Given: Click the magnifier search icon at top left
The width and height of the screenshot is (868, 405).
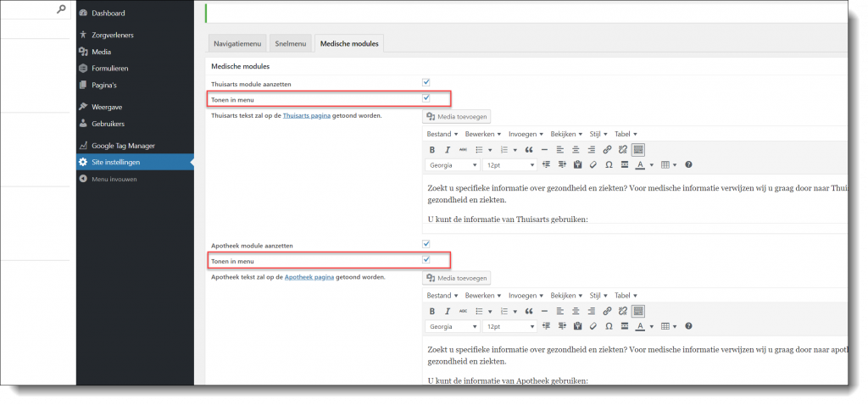Looking at the screenshot, I should coord(61,9).
